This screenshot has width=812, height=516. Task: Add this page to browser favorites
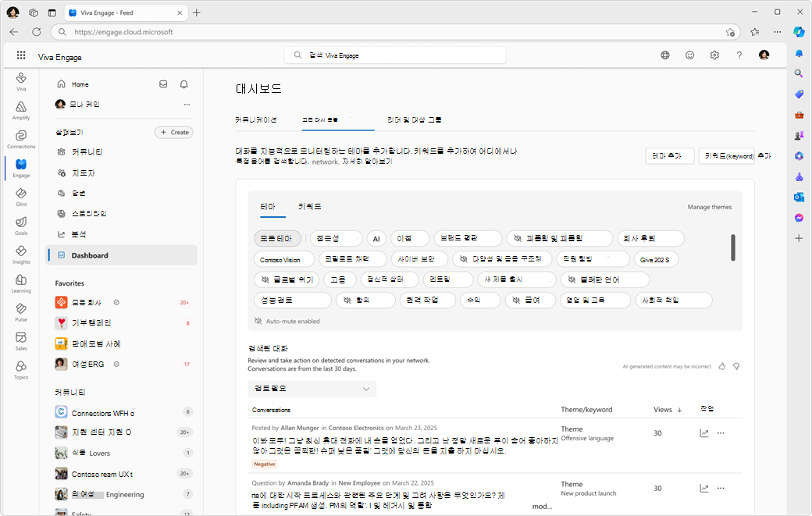730,32
